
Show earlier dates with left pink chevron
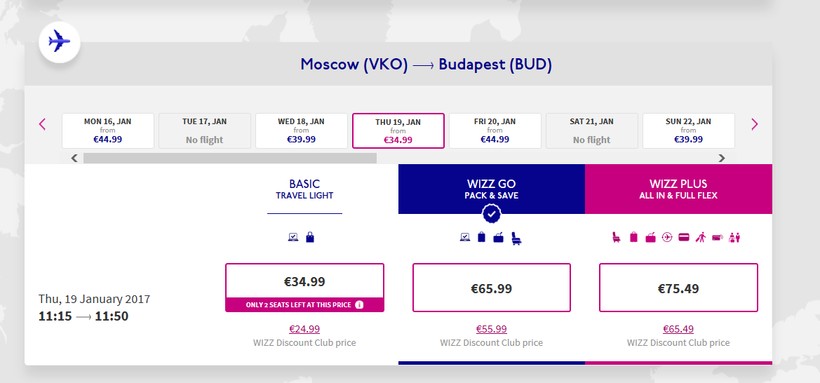(42, 125)
